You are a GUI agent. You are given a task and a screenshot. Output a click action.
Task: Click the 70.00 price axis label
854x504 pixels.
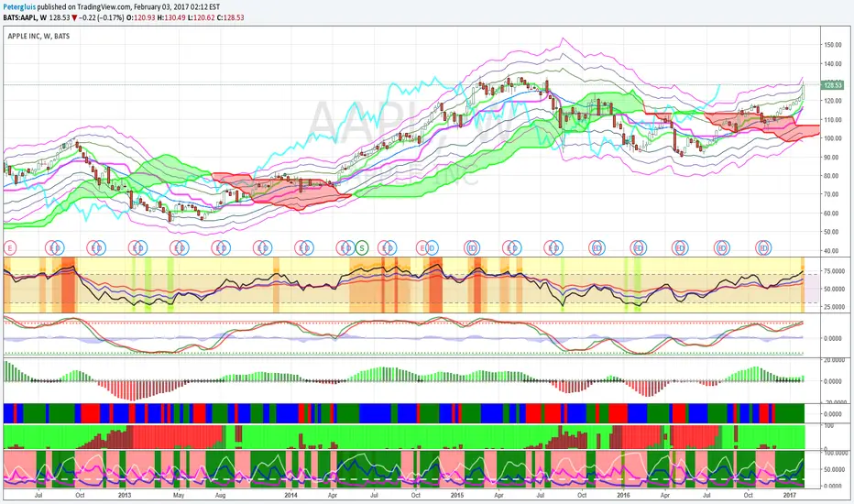[833, 194]
